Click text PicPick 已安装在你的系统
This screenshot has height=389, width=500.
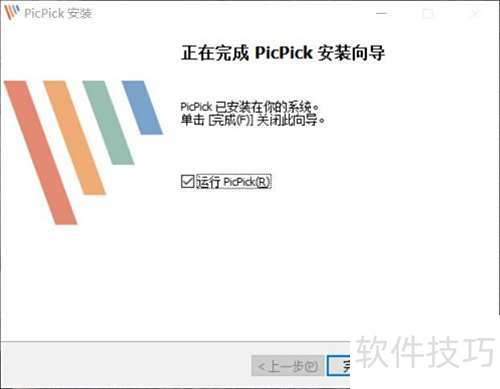point(250,107)
